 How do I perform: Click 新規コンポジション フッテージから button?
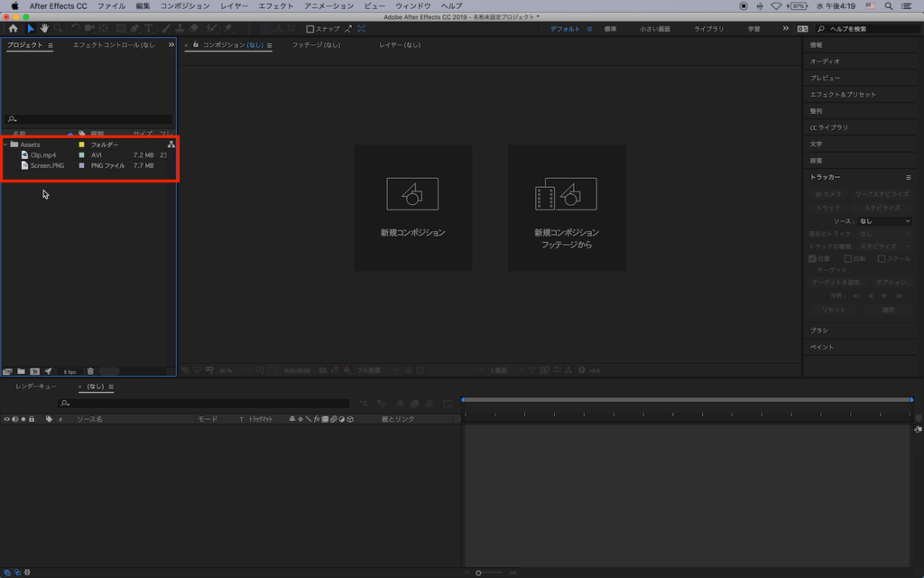(566, 208)
